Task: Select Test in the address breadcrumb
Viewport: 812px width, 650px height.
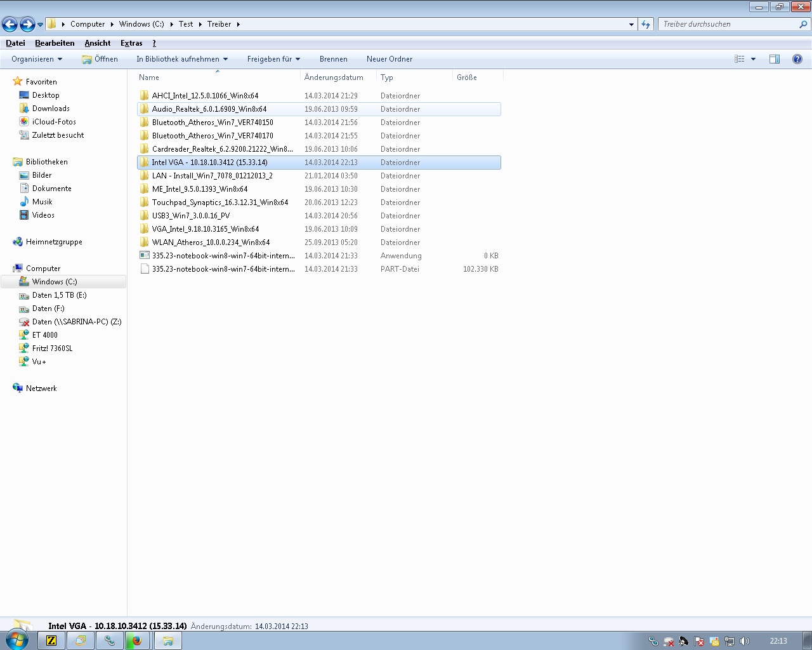Action: 186,24
